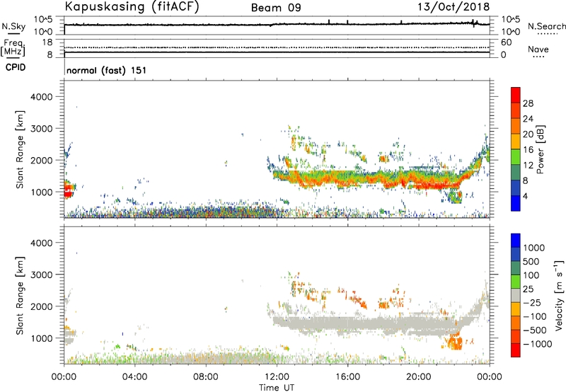Click the '12' label on power colorbar
This screenshot has height=392, width=566.
click(x=528, y=166)
